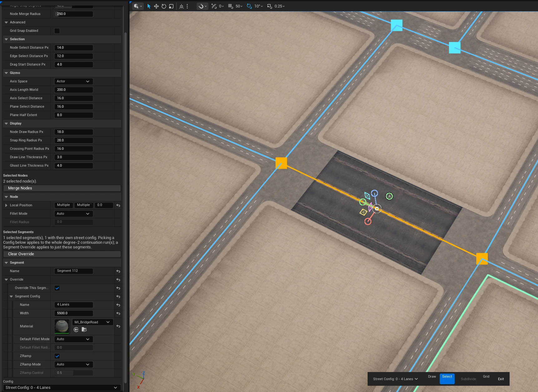Toggle rotation snap icon beside 10°
Viewport: 538px width, 392px height.
pos(249,6)
